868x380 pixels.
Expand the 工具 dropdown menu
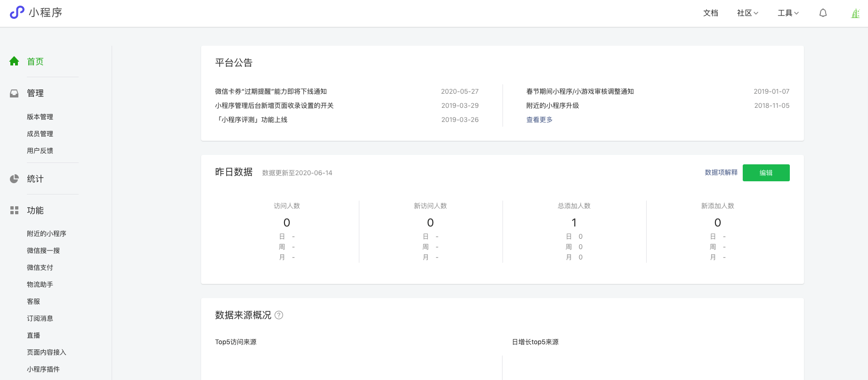click(x=788, y=13)
